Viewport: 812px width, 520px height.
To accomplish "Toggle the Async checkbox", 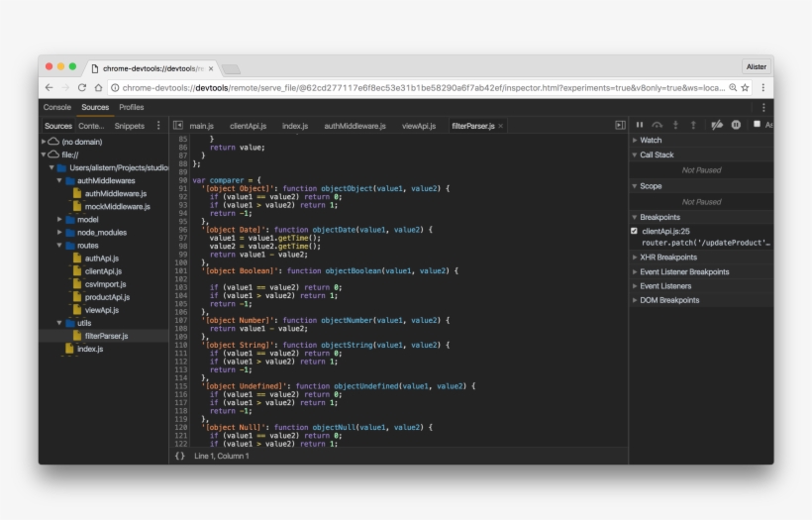I will coord(757,124).
